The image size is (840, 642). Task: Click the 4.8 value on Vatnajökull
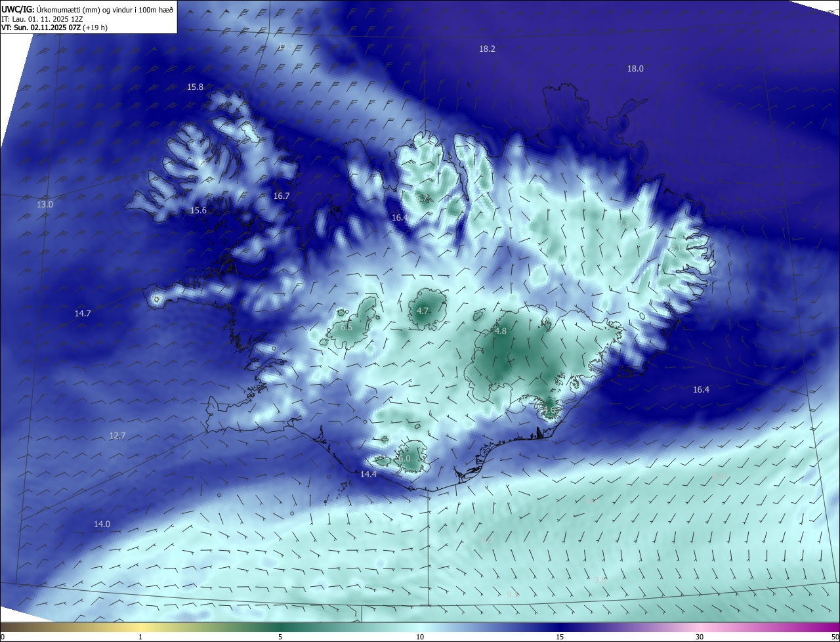point(501,332)
